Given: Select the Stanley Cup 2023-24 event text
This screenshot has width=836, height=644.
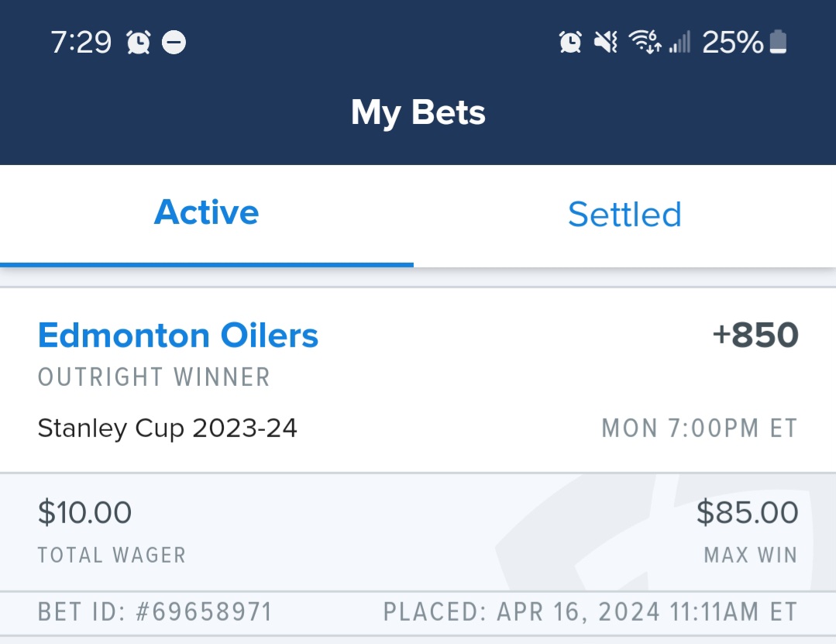Looking at the screenshot, I should click(167, 428).
